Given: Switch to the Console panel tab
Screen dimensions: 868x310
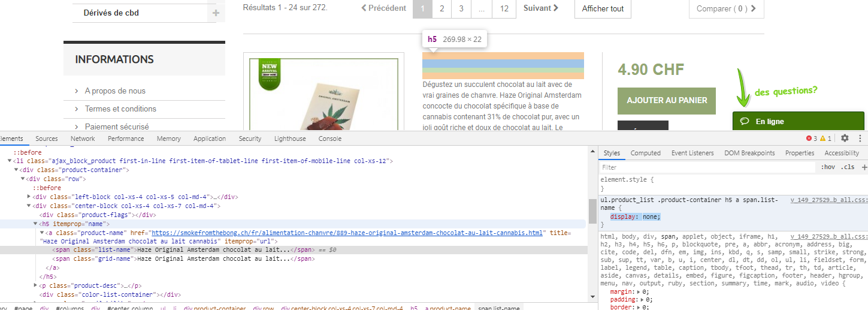Looking at the screenshot, I should [330, 139].
